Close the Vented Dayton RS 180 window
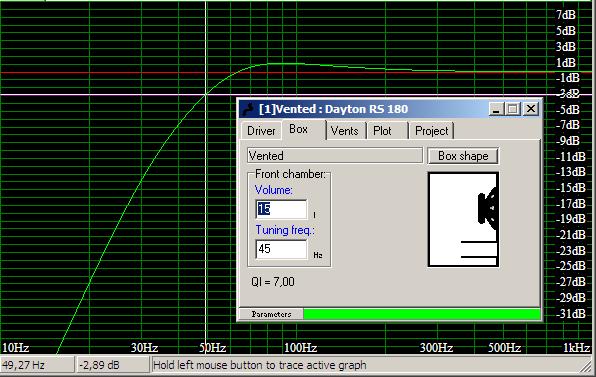The width and height of the screenshot is (596, 377). coord(531,109)
